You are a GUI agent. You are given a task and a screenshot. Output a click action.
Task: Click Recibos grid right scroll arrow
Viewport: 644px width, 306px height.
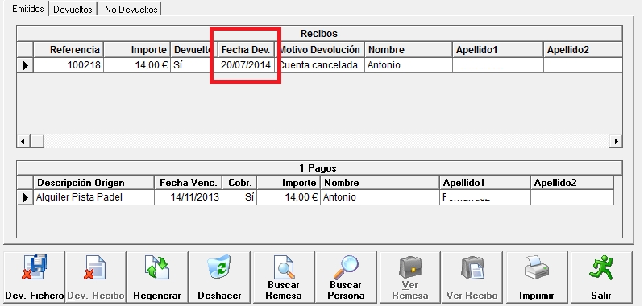coord(616,141)
